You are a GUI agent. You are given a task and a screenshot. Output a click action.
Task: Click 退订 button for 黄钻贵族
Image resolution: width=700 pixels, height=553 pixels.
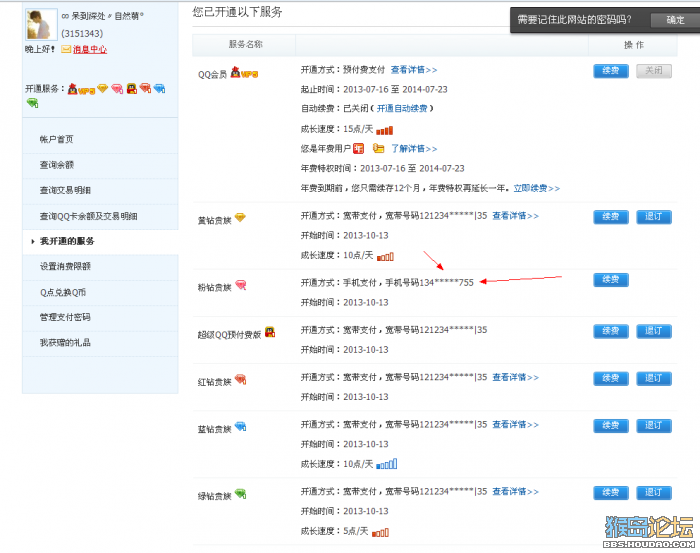654,217
